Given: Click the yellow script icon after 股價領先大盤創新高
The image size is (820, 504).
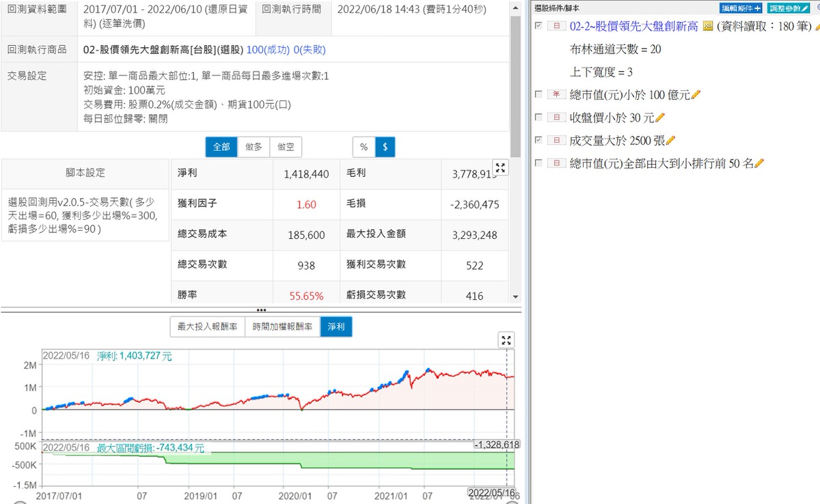Looking at the screenshot, I should pyautogui.click(x=707, y=26).
